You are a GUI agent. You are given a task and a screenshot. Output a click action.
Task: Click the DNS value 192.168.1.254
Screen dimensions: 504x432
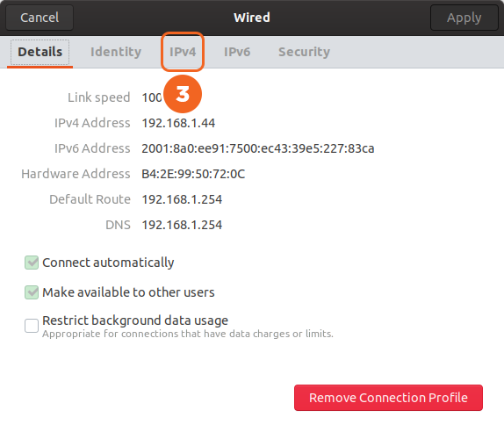click(x=182, y=225)
